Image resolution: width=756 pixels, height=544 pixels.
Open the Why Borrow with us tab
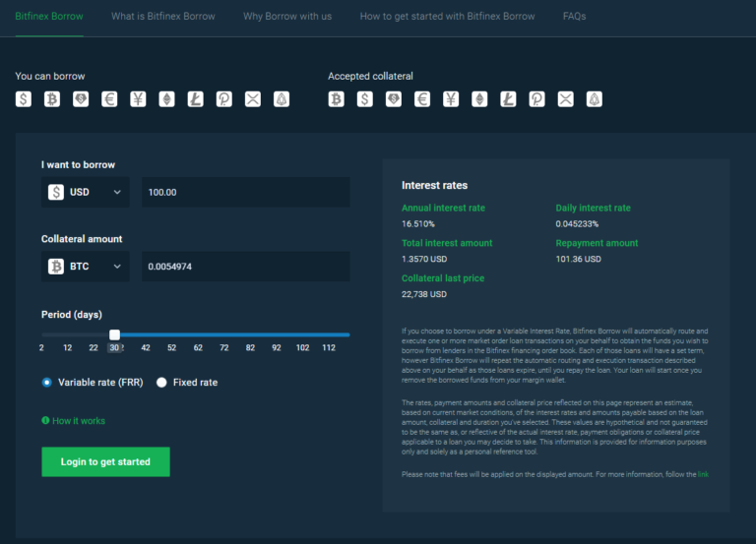tap(287, 17)
